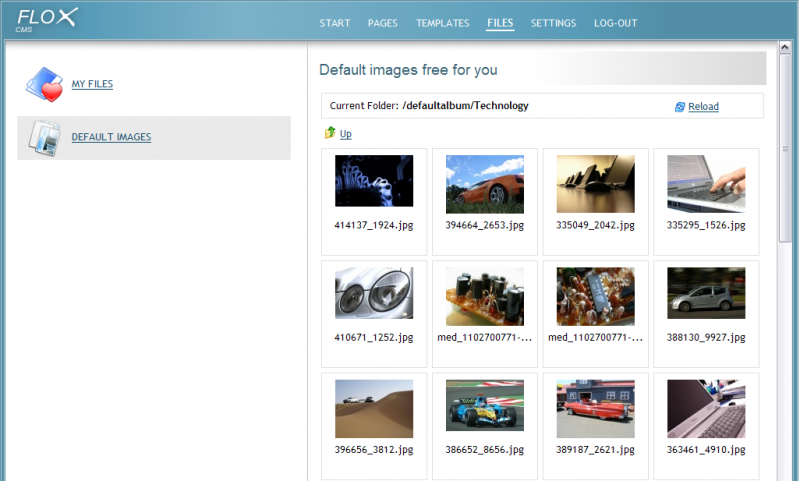This screenshot has height=481, width=800.
Task: Open the MY FILES link
Action: (x=92, y=84)
